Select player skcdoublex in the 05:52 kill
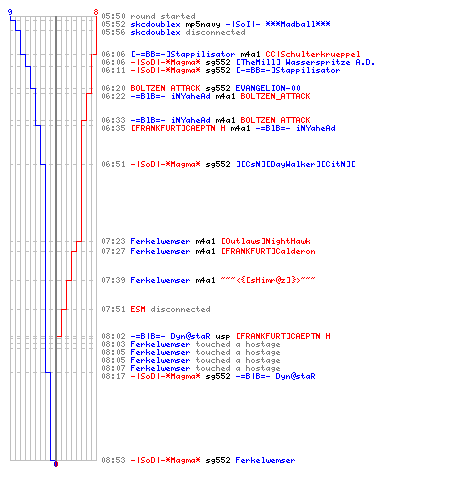Viewport: 450px width, 500px height. point(155,24)
